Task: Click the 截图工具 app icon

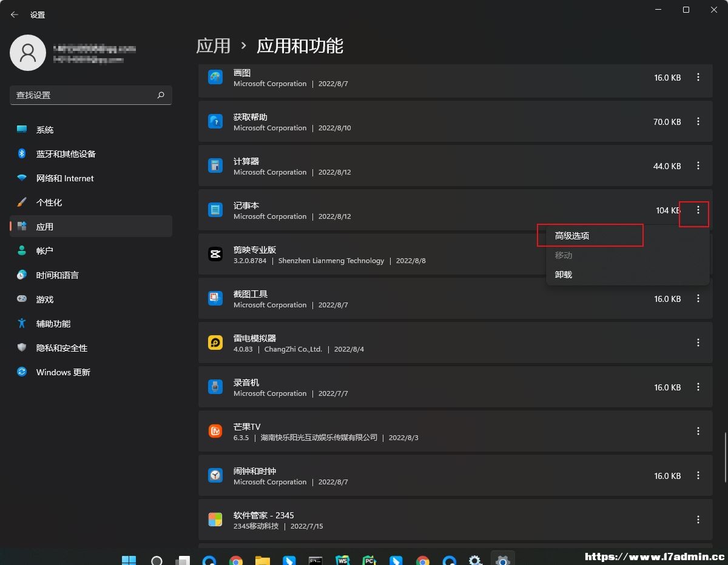Action: (215, 299)
